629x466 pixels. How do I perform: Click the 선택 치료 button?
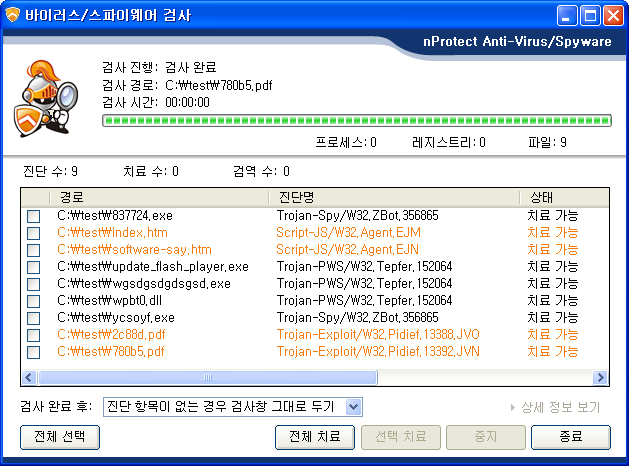click(401, 437)
